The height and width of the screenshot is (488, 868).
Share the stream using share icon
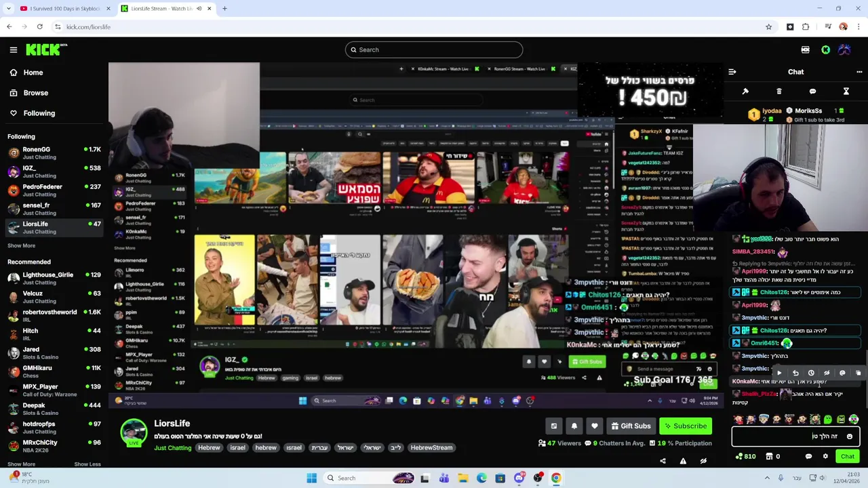[x=663, y=461]
